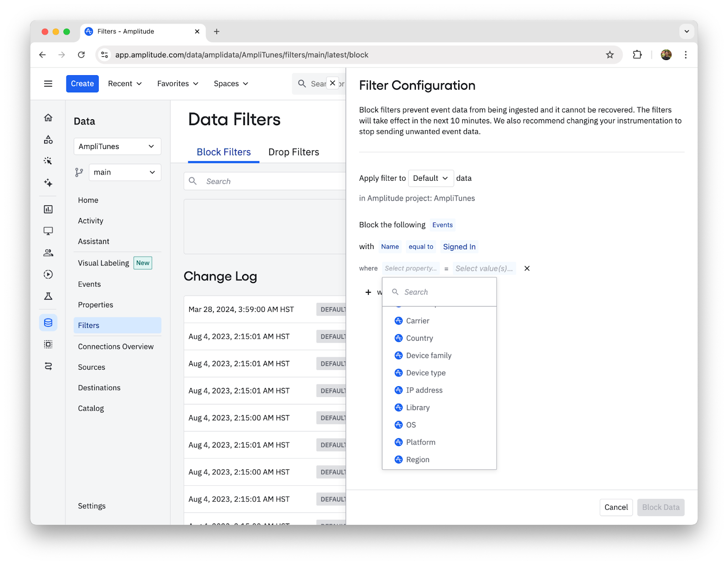This screenshot has height=565, width=728.
Task: Open the AmpliTunes project dropdown
Action: pos(117,147)
